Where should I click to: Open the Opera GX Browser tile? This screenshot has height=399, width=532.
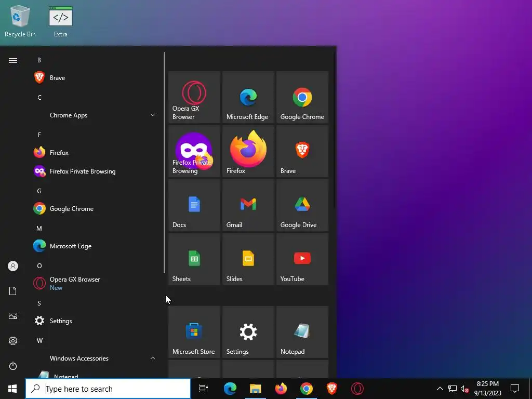coord(194,97)
